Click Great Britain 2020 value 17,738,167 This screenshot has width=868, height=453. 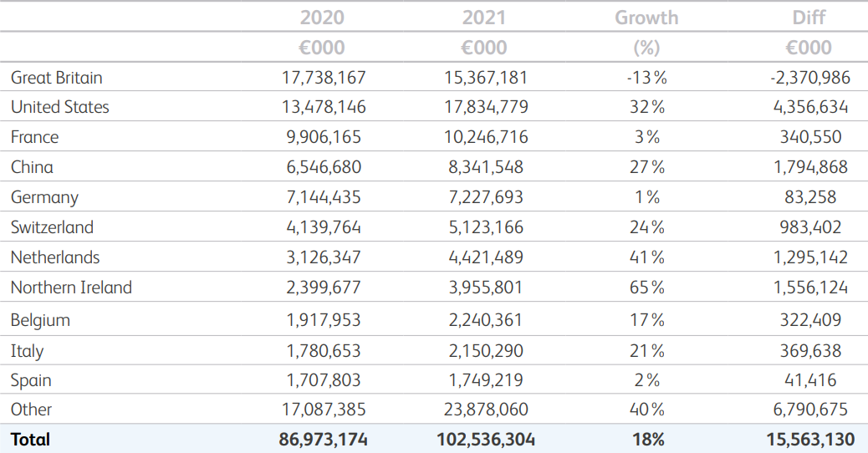tap(324, 78)
